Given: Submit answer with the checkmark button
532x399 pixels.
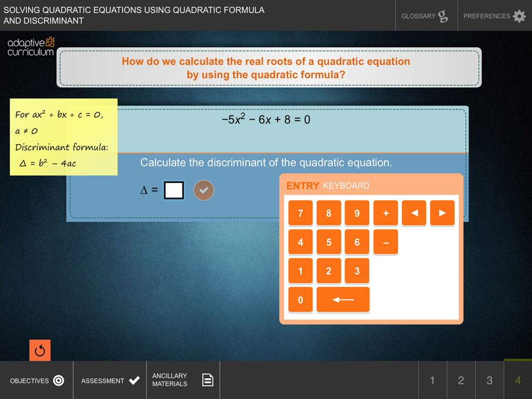Looking at the screenshot, I should point(204,190).
